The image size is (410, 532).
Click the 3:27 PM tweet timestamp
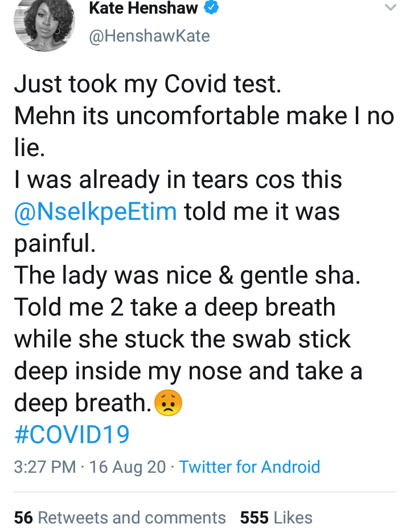point(45,467)
